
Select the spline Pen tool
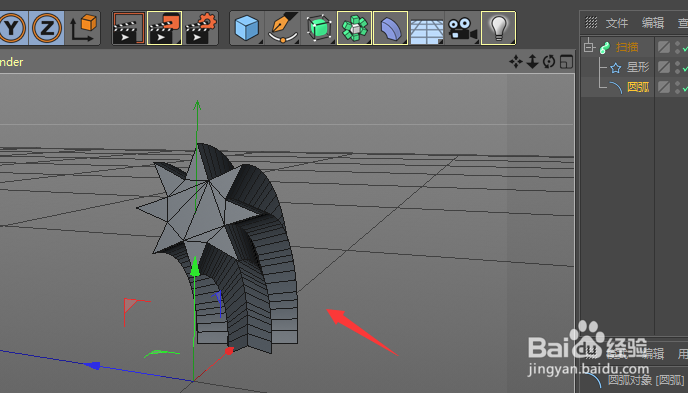click(x=283, y=29)
